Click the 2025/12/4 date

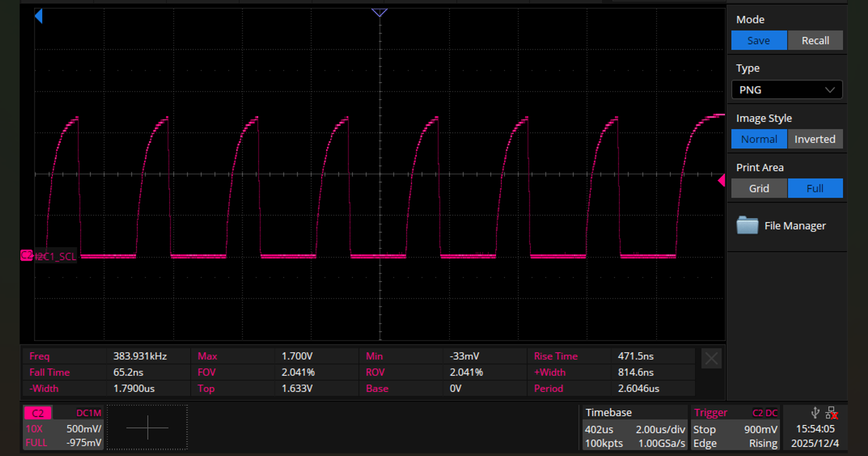point(815,443)
